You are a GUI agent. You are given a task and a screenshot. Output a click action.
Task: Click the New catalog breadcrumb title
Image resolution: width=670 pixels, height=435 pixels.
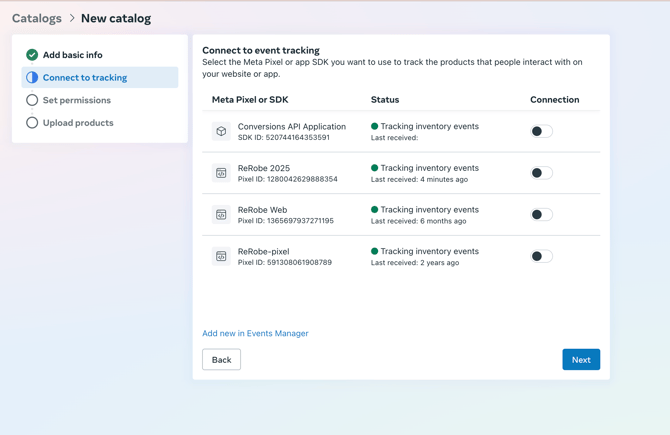(x=116, y=18)
